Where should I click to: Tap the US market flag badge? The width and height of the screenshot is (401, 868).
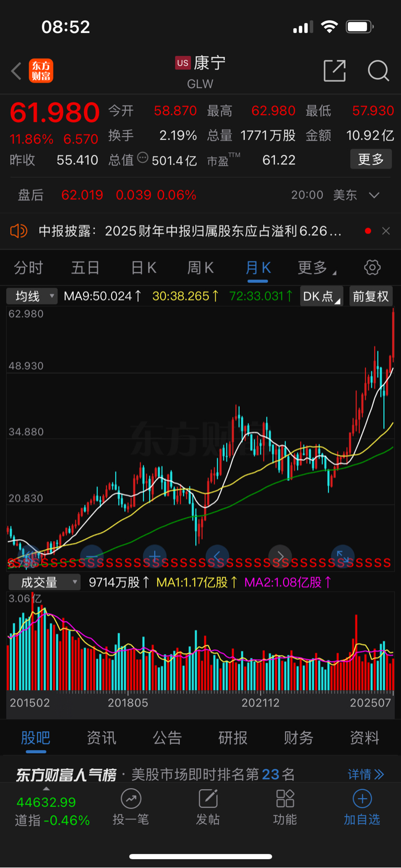[183, 63]
